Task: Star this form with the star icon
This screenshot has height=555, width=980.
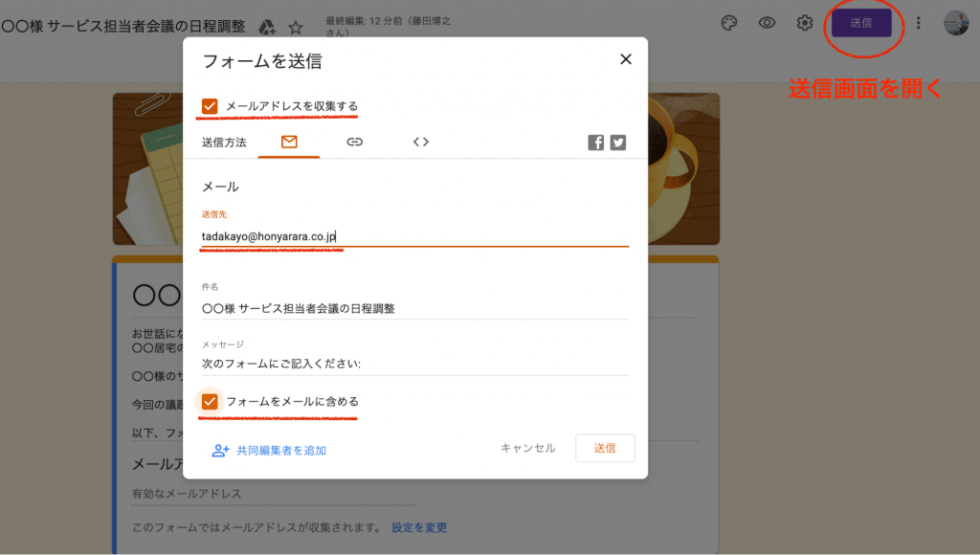Action: tap(296, 27)
